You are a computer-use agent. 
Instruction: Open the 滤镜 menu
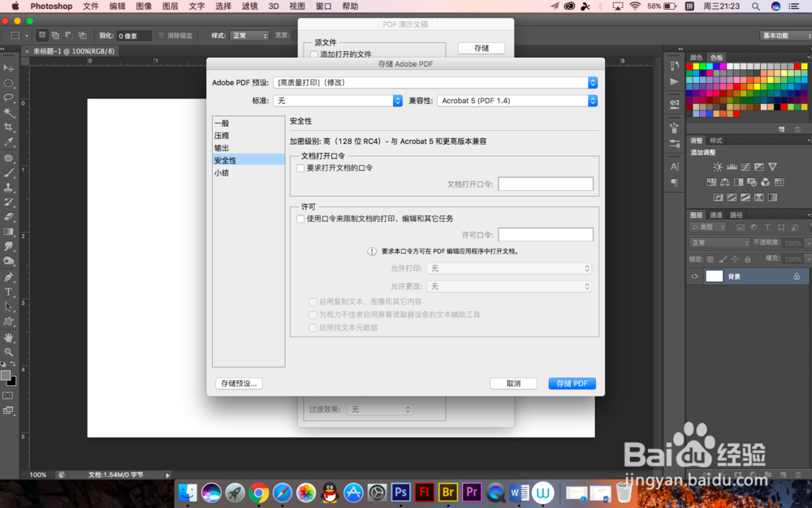click(248, 6)
